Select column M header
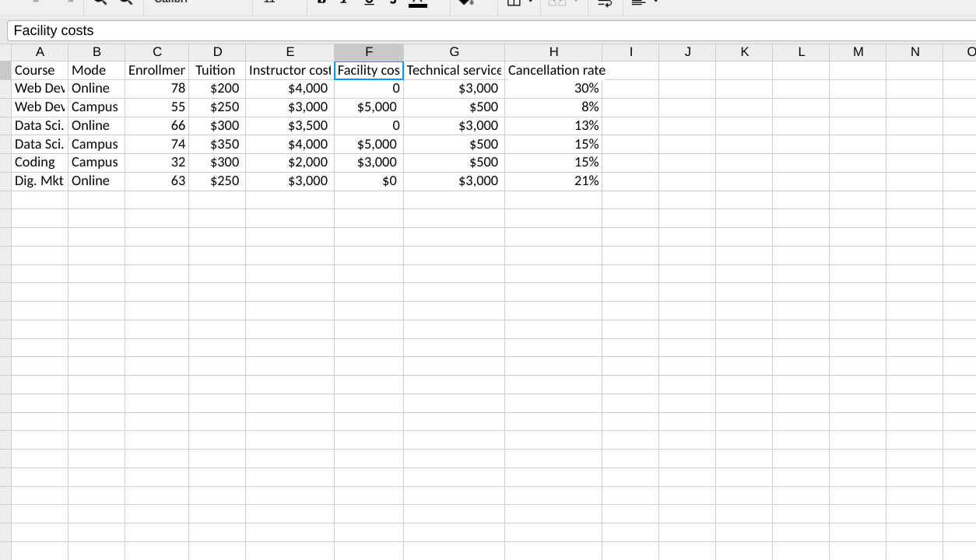The image size is (976, 560). (858, 52)
